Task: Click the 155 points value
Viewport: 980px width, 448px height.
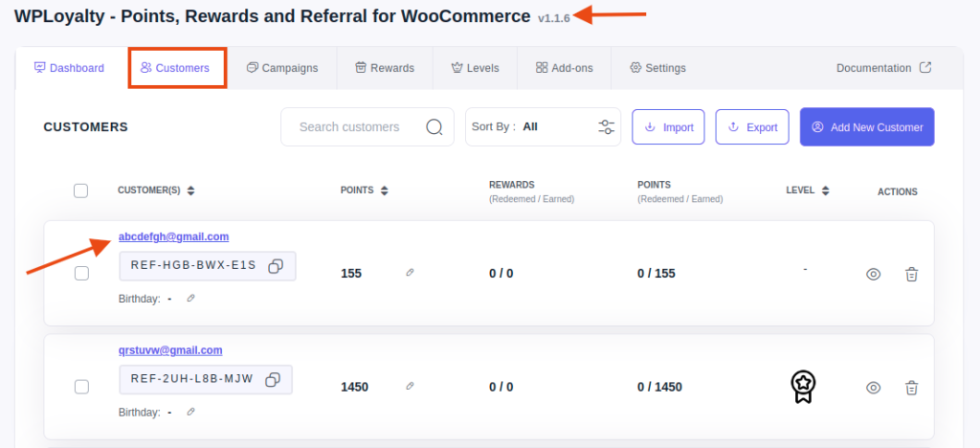Action: pyautogui.click(x=351, y=274)
